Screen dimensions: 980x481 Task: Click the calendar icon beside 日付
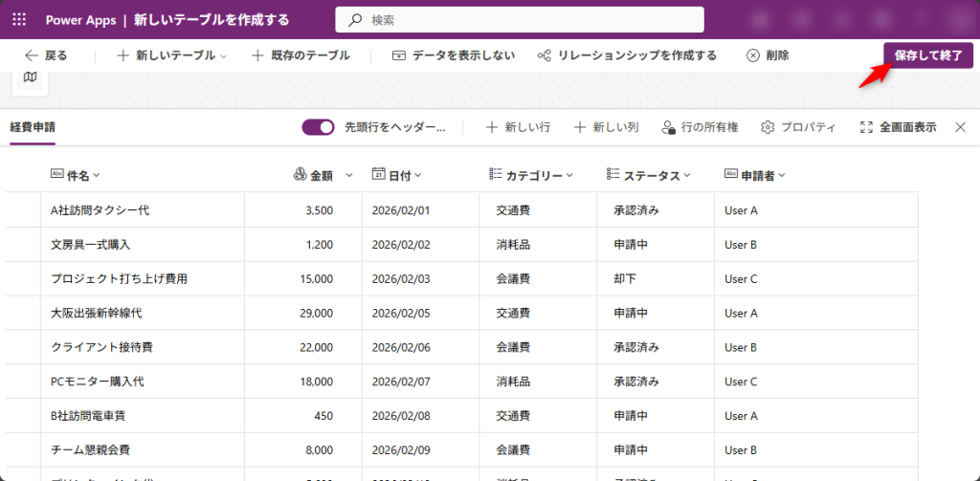[x=378, y=174]
